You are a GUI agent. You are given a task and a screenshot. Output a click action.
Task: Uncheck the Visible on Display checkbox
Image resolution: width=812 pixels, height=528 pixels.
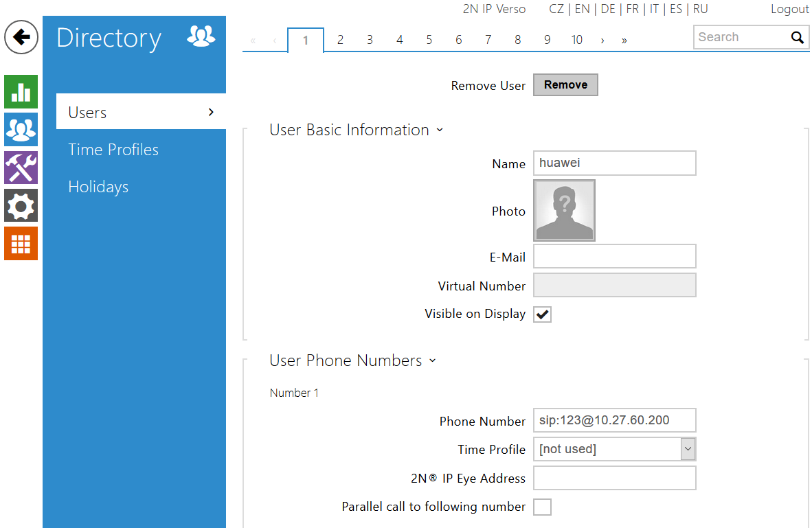point(543,314)
